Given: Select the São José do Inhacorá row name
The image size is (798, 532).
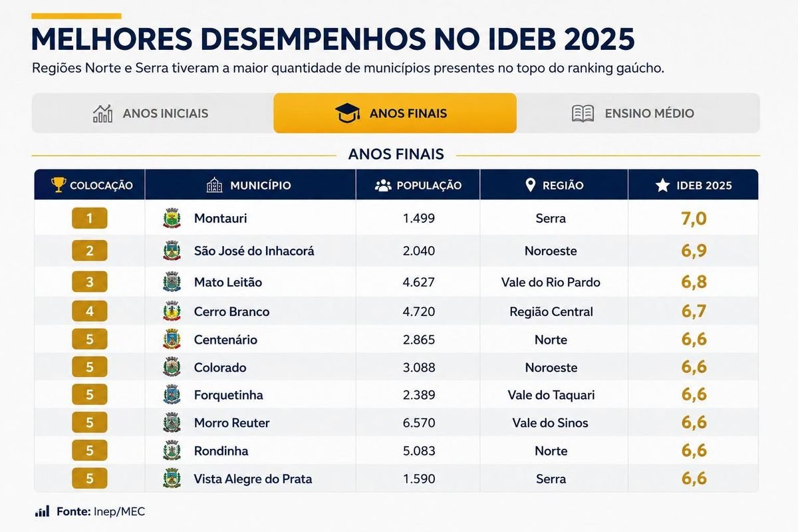Looking at the screenshot, I should [x=254, y=251].
